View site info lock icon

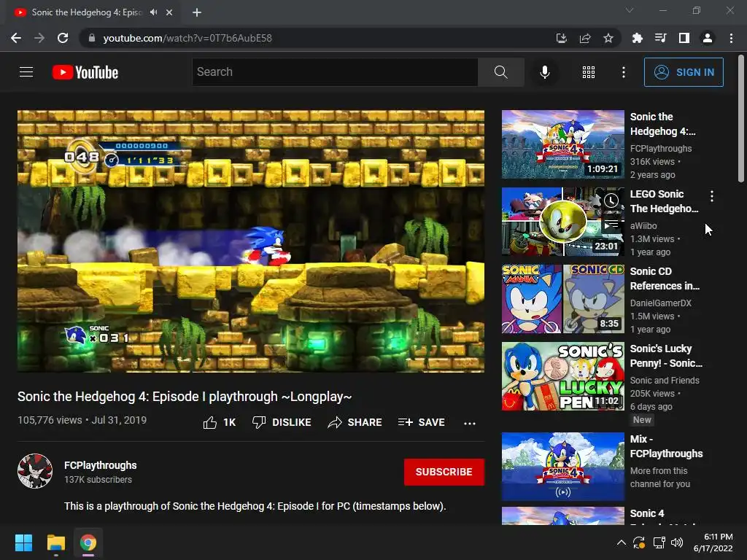(x=91, y=38)
